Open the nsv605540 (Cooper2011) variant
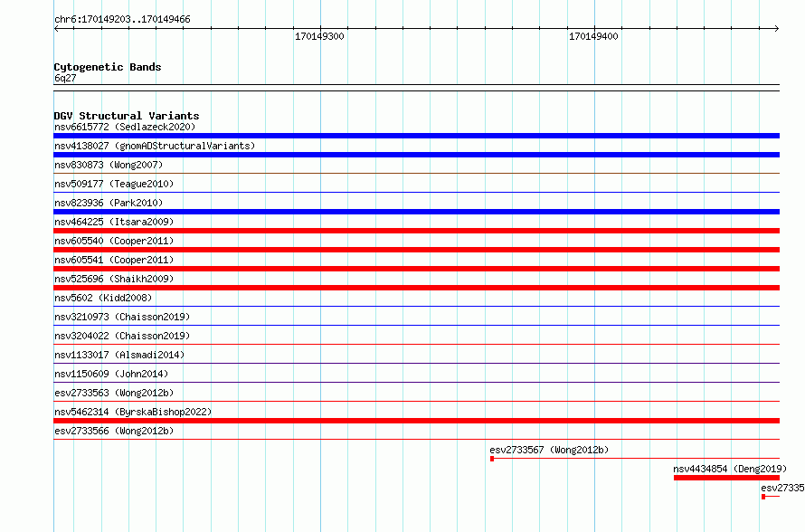805x532 pixels. click(114, 241)
